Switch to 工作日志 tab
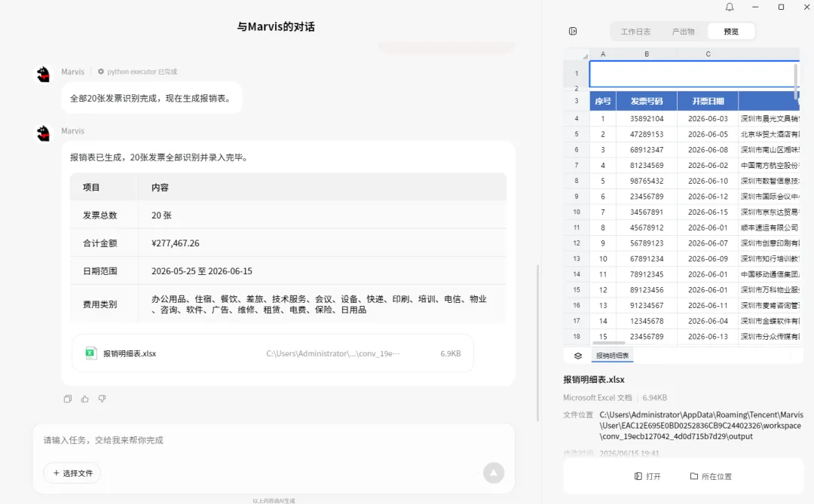 (x=635, y=32)
